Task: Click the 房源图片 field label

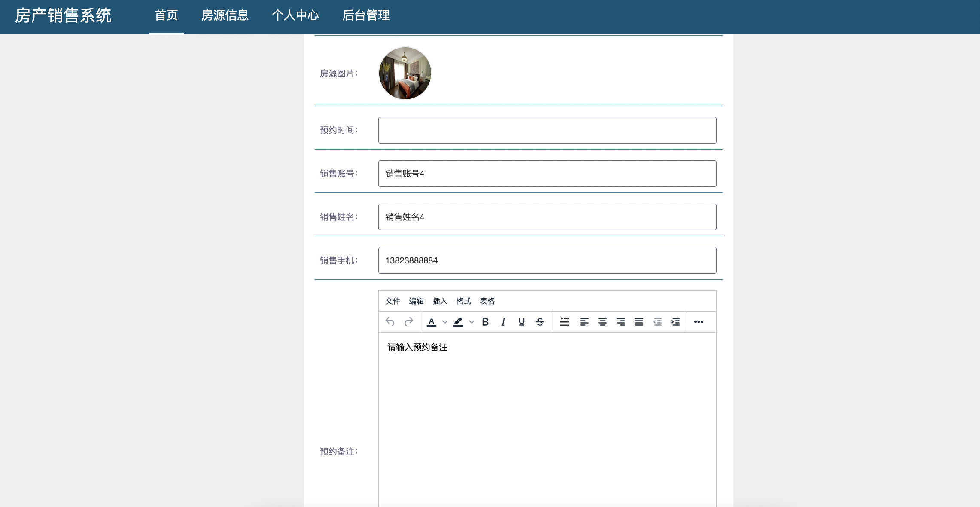Action: click(x=338, y=73)
